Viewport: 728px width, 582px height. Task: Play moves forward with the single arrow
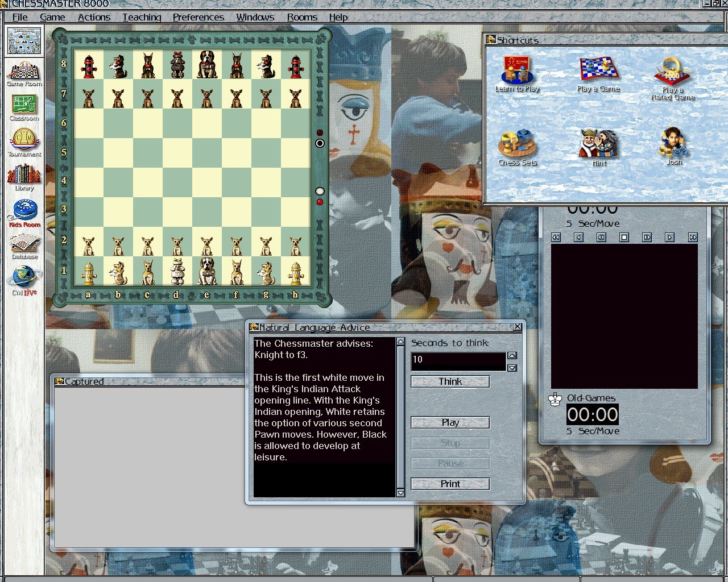point(670,237)
